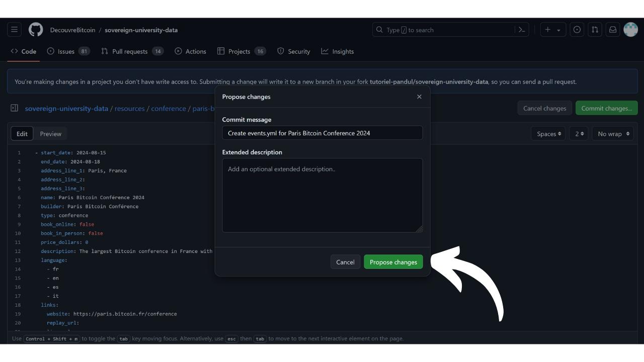Image resolution: width=644 pixels, height=362 pixels.
Task: Expand the file tree side panel
Action: [15, 108]
